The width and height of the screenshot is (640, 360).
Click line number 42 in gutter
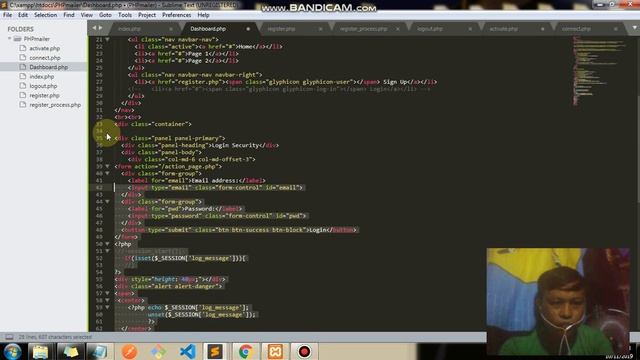point(99,188)
